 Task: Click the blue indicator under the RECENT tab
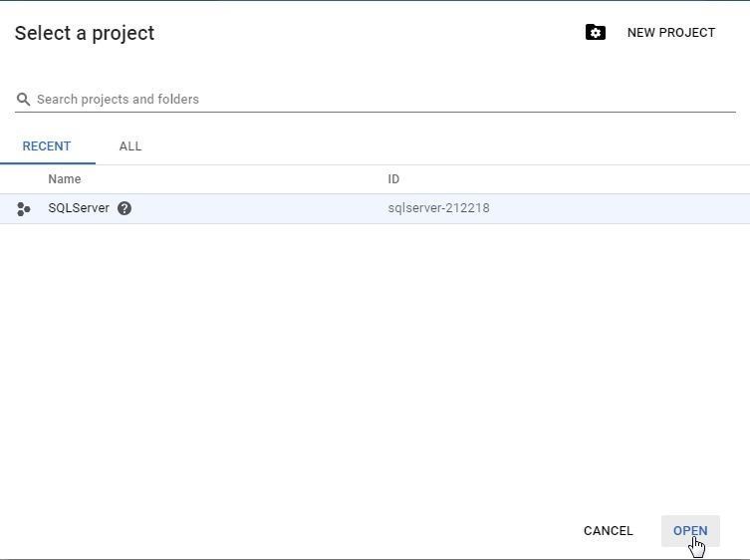[x=47, y=162]
